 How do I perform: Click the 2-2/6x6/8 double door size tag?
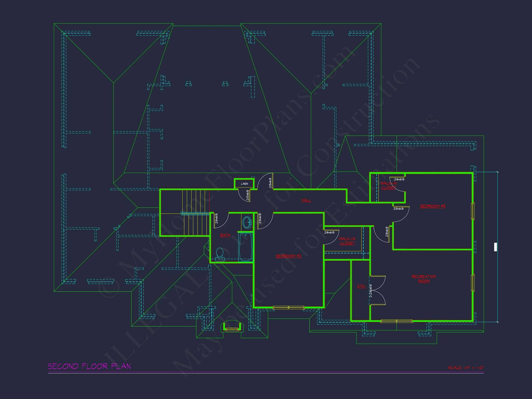pyautogui.click(x=371, y=290)
